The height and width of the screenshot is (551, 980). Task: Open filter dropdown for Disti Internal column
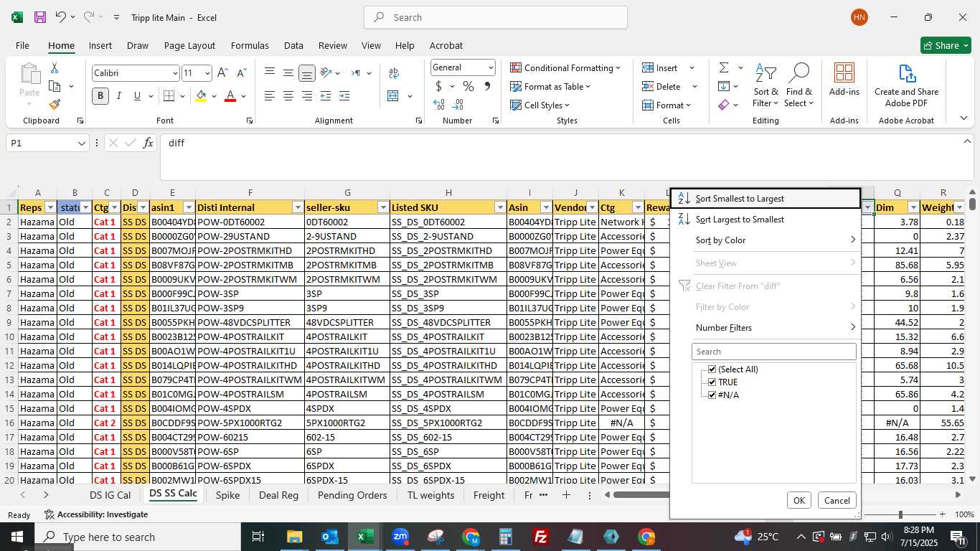pos(297,207)
